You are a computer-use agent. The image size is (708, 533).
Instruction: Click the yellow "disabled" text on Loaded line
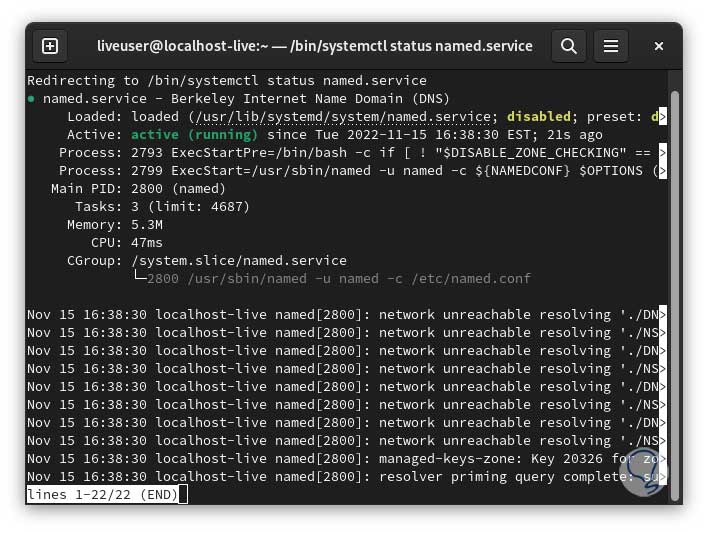tap(538, 117)
